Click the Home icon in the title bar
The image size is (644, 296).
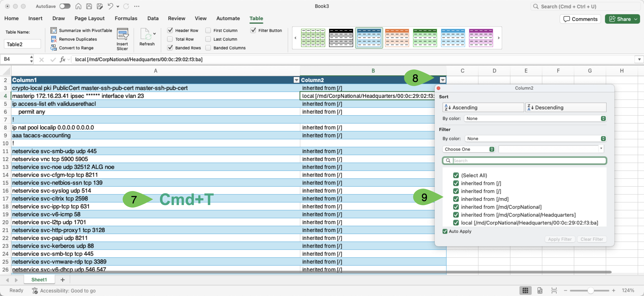[x=78, y=6]
